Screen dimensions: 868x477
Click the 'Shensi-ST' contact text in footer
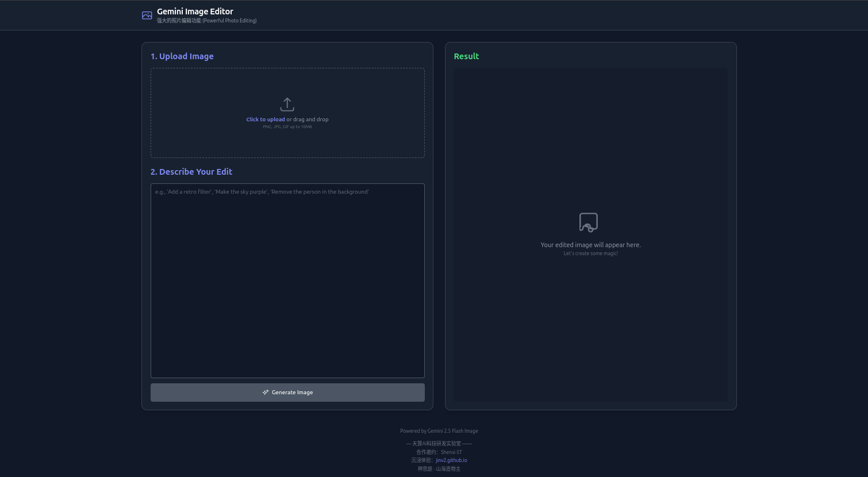[x=451, y=452]
